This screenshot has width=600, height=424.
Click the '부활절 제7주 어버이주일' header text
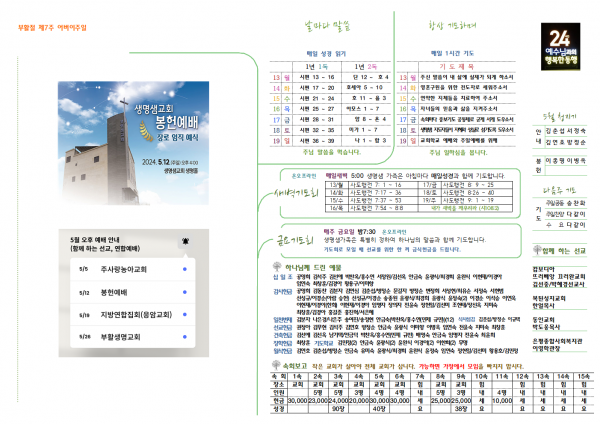pos(52,28)
